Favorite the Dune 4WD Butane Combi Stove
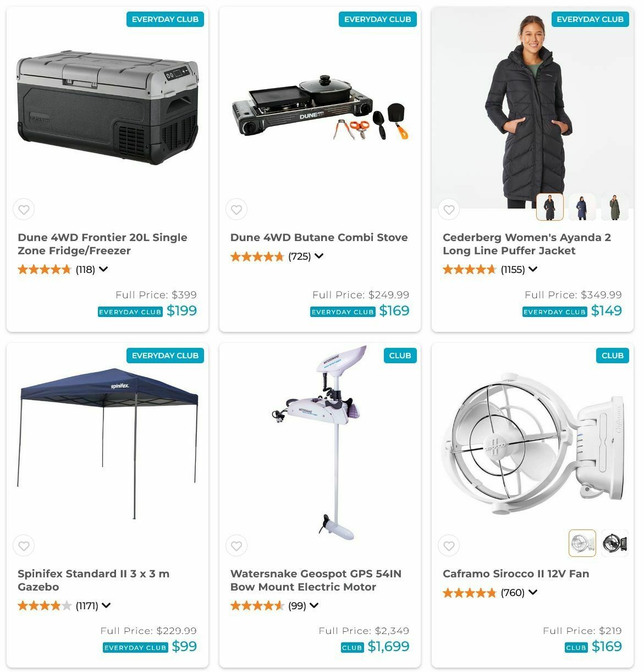 (236, 210)
